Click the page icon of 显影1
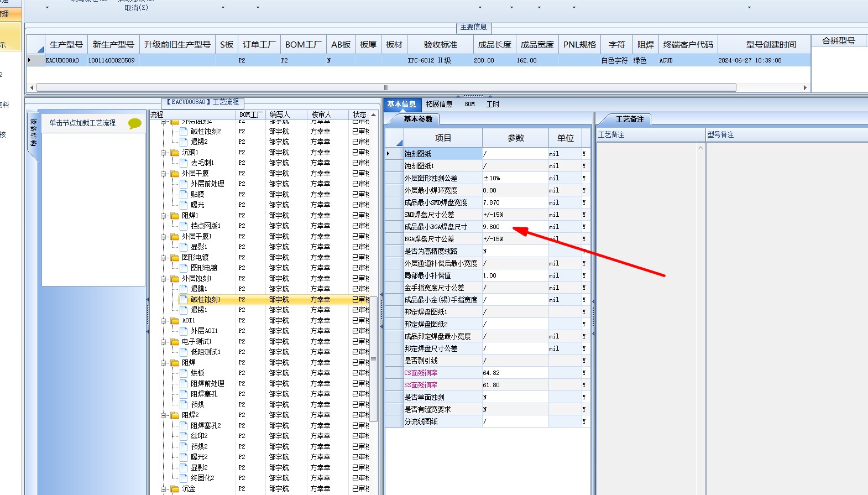 (184, 247)
